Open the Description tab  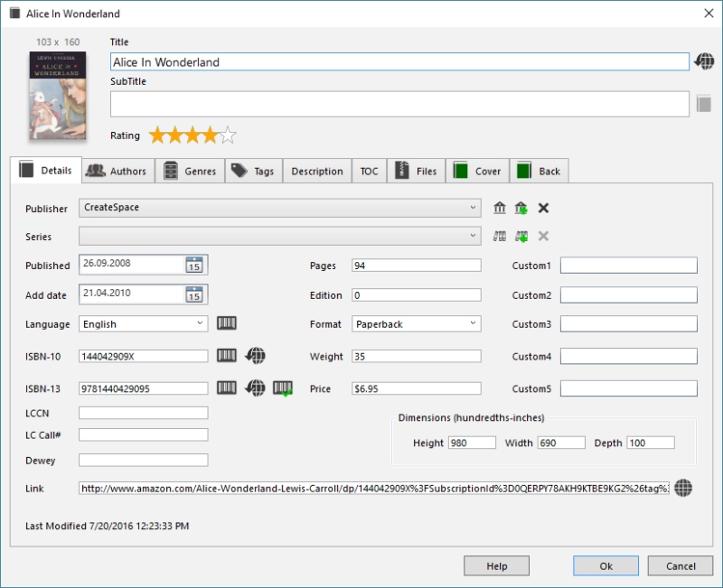[317, 171]
